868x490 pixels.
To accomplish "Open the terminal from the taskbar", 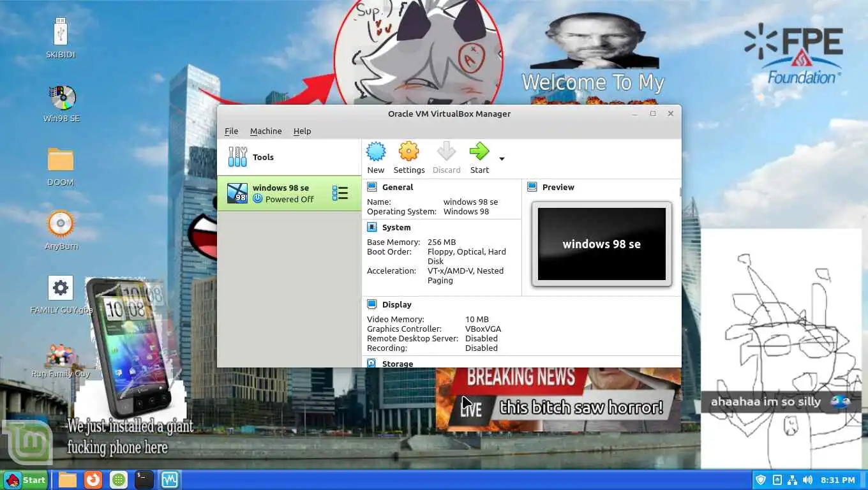I will coord(144,480).
